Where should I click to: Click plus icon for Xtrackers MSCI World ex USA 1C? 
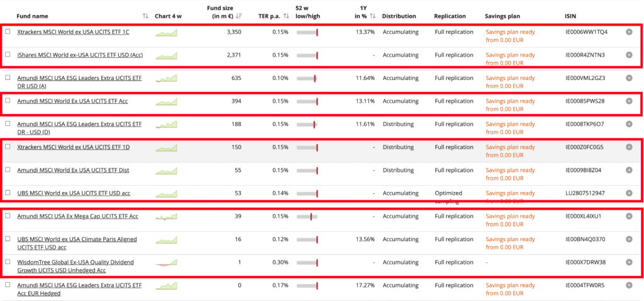tap(629, 31)
